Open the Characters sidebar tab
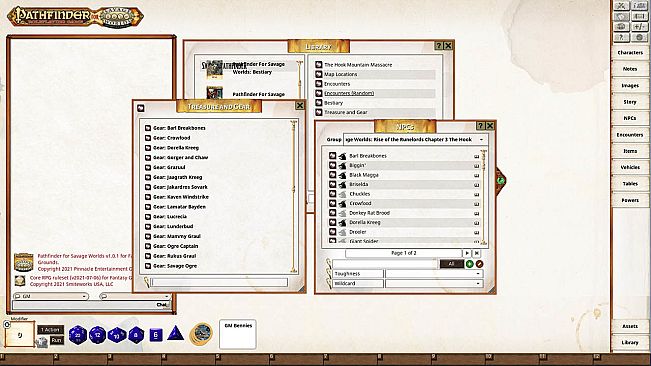The image size is (651, 366). tap(630, 53)
